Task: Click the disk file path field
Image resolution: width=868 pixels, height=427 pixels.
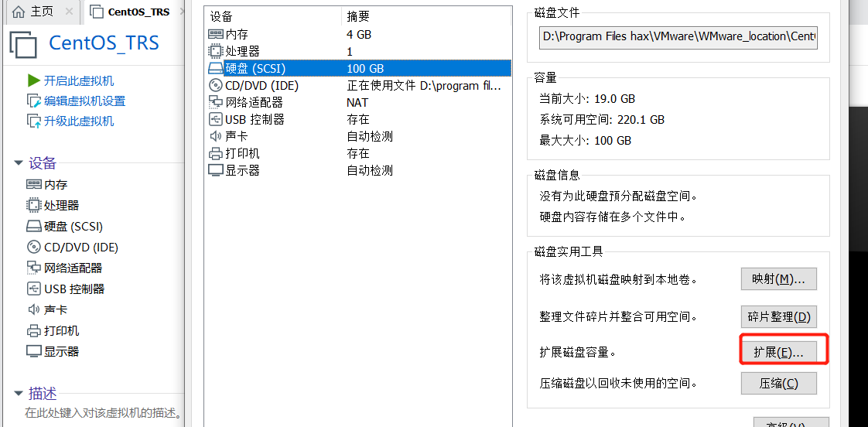Action: point(678,37)
